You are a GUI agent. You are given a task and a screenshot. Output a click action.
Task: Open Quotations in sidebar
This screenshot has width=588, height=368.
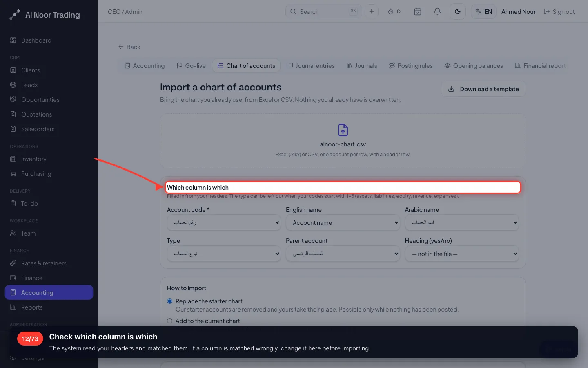pyautogui.click(x=49, y=114)
